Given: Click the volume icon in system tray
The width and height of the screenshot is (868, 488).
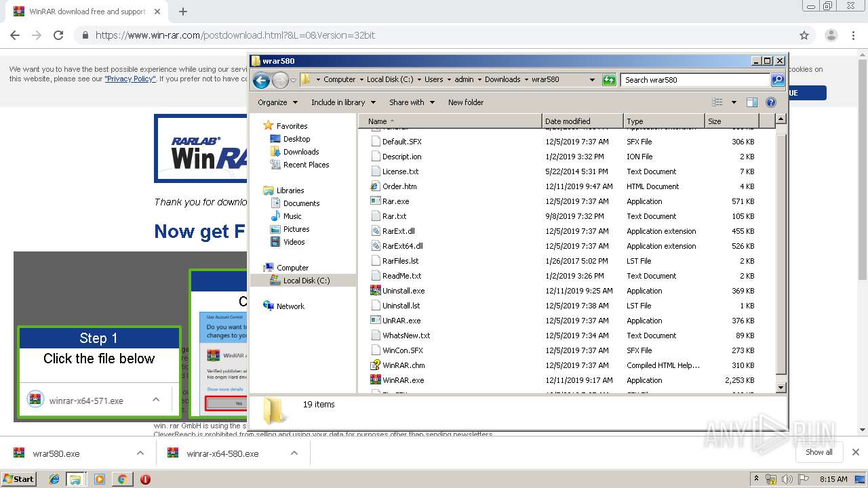Looking at the screenshot, I should click(786, 479).
